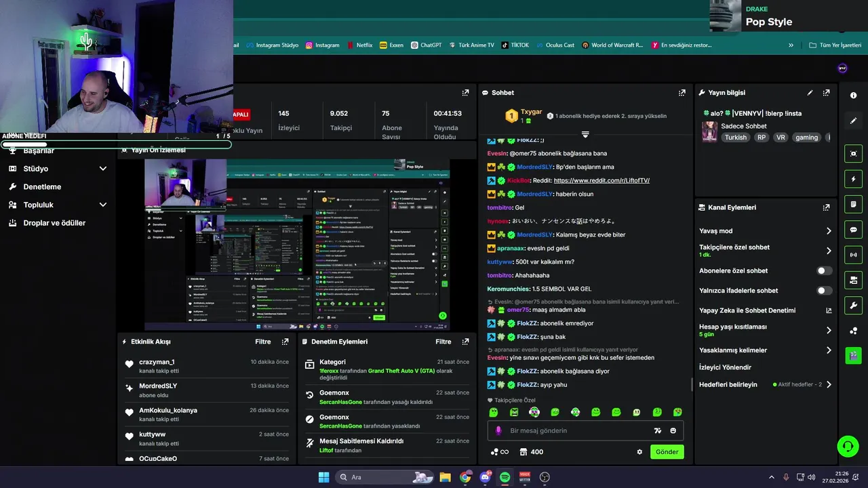This screenshot has height=488, width=868.
Task: Pop out the Denetim Eylemleri panel
Action: click(465, 342)
